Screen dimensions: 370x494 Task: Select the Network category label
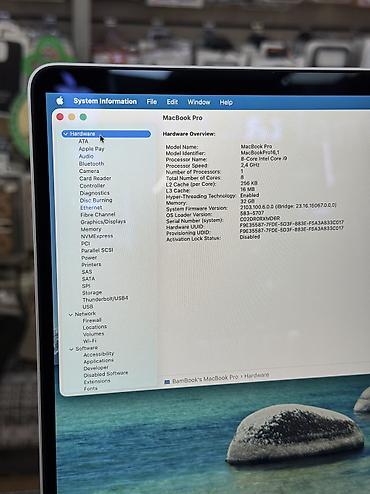tap(85, 314)
